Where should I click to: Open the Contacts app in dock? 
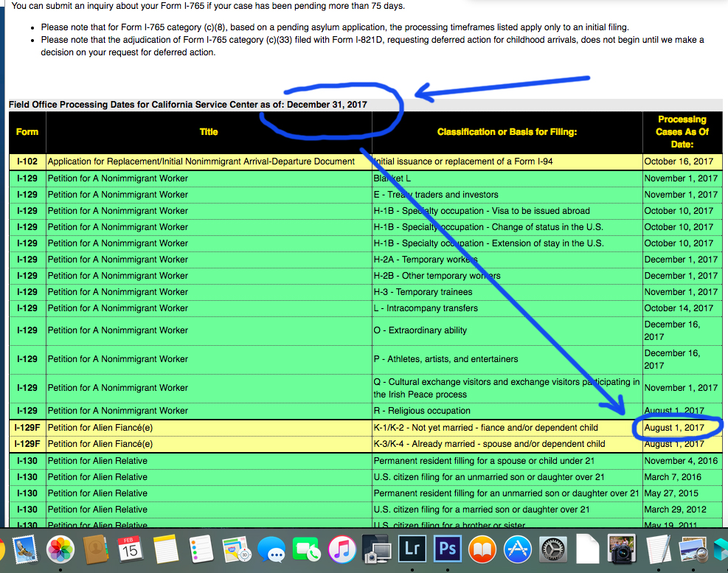point(96,549)
